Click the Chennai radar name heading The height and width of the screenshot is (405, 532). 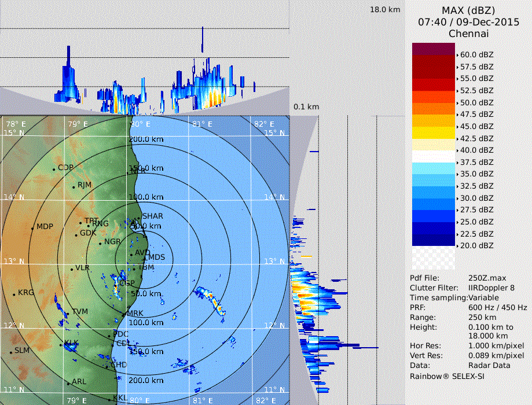coord(468,34)
